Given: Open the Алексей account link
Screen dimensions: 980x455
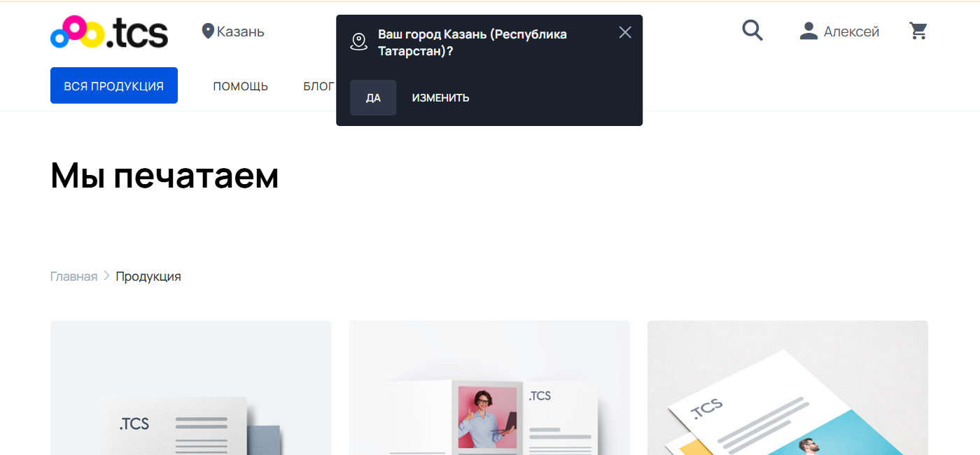Looking at the screenshot, I should pyautogui.click(x=851, y=31).
